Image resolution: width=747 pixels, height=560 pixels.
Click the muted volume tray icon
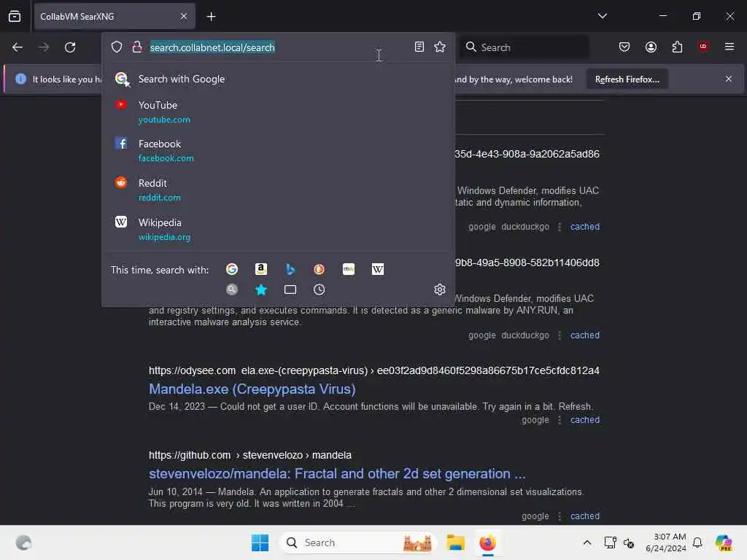click(628, 542)
